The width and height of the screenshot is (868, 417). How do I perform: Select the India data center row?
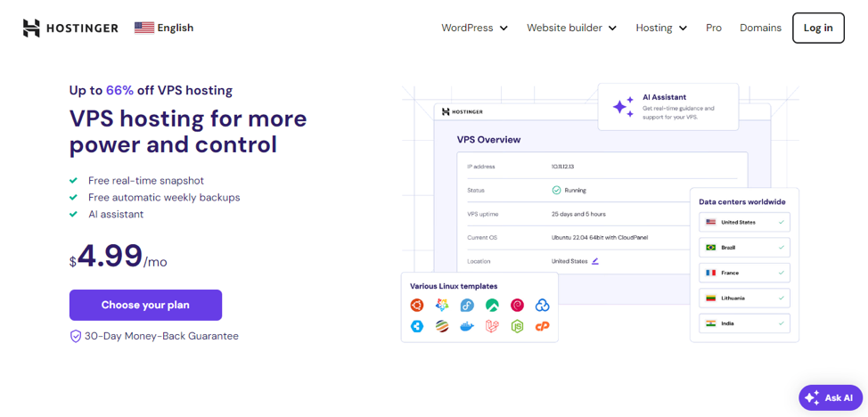tap(744, 323)
